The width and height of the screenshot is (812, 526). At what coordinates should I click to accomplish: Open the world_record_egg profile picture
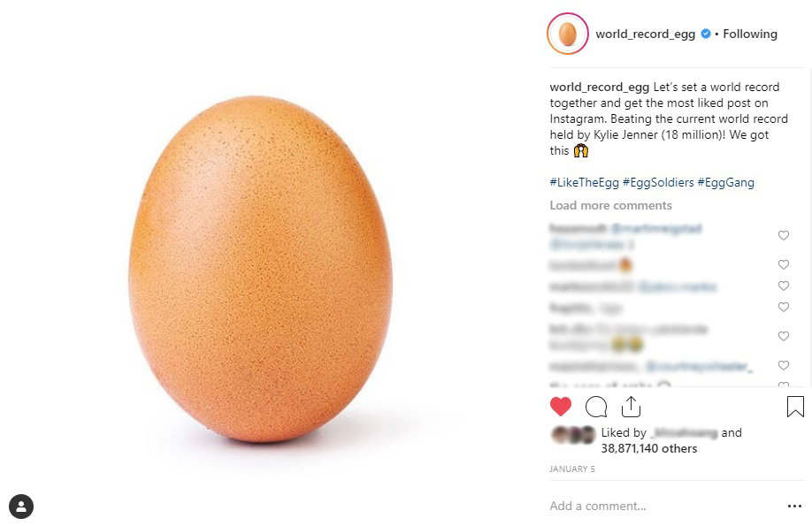(568, 34)
